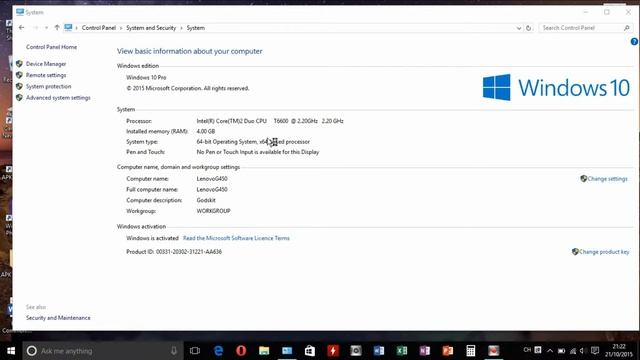640x360 pixels.
Task: Open Security and Maintenance link
Action: click(58, 318)
